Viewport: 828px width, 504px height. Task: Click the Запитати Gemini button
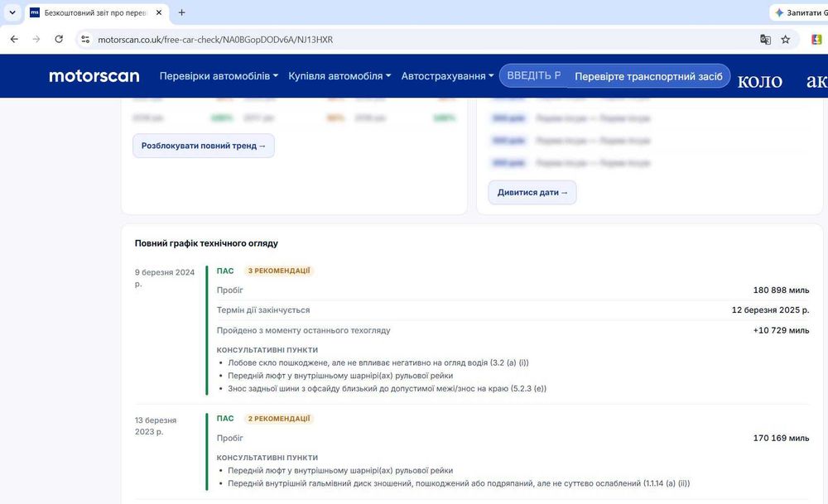tap(799, 12)
